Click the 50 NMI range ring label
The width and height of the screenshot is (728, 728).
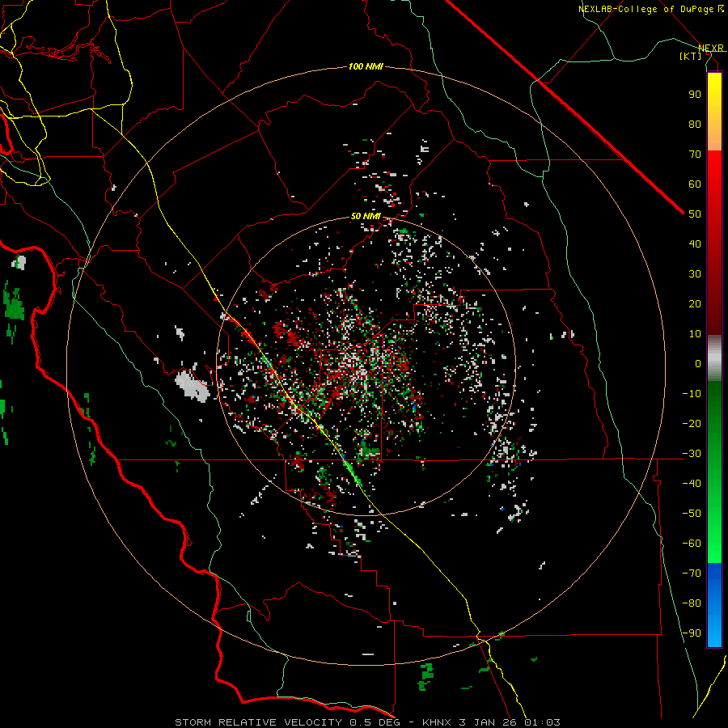point(366,216)
